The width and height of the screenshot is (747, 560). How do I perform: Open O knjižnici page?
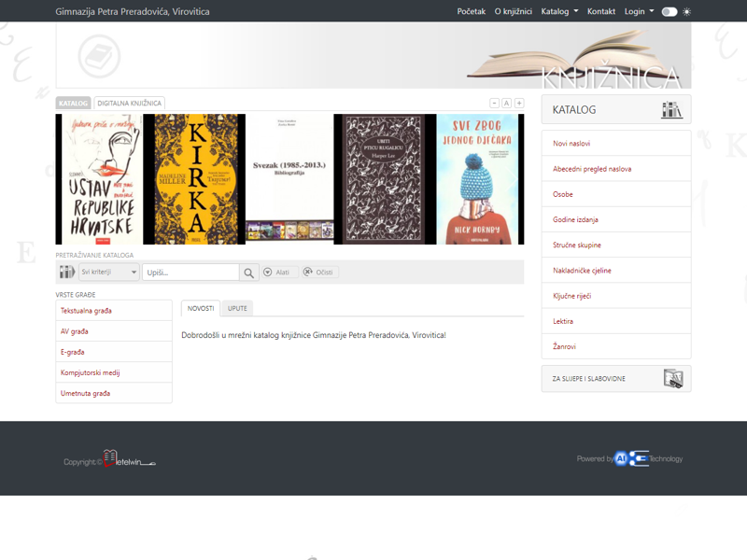[x=513, y=11]
